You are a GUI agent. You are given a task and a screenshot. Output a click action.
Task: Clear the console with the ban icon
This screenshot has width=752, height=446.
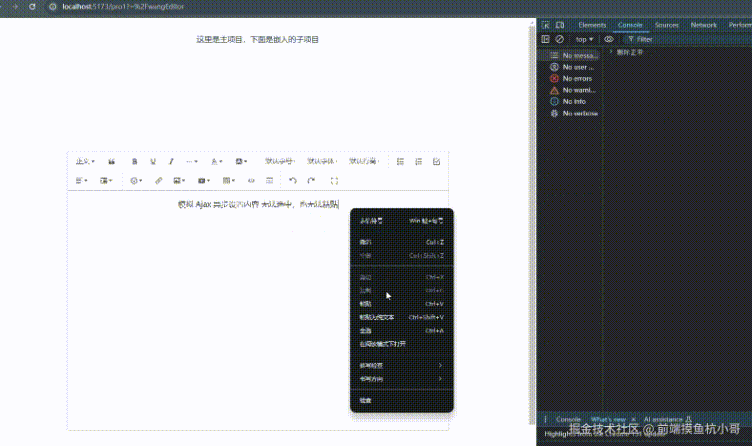[x=559, y=39]
